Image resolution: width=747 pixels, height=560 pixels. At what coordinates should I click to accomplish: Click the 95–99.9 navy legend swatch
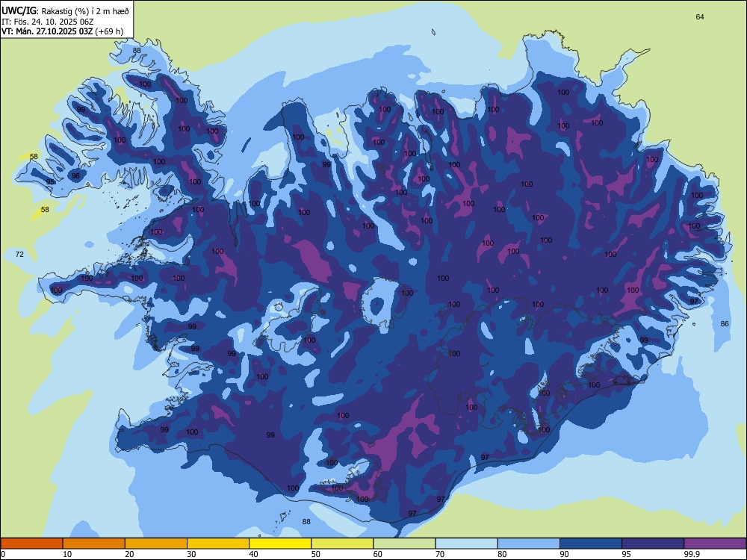pyautogui.click(x=653, y=544)
